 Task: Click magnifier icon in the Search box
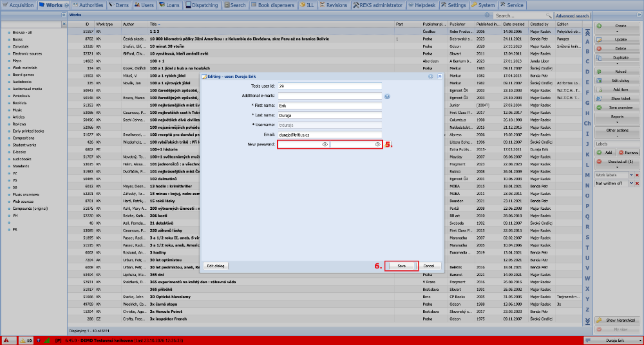click(549, 15)
